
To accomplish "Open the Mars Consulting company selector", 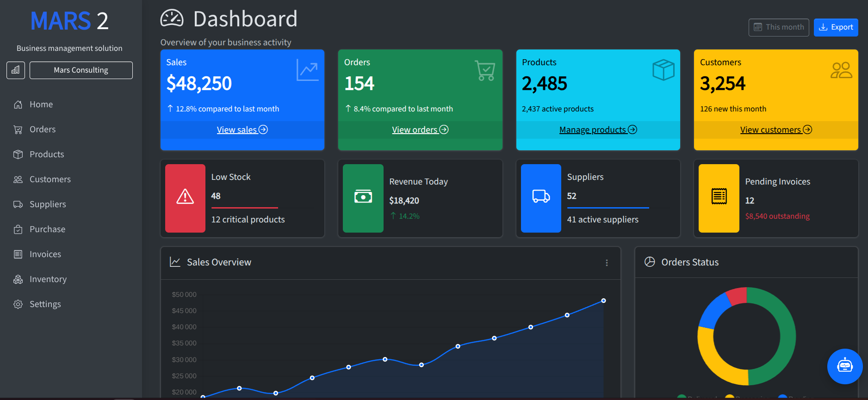I will [81, 70].
